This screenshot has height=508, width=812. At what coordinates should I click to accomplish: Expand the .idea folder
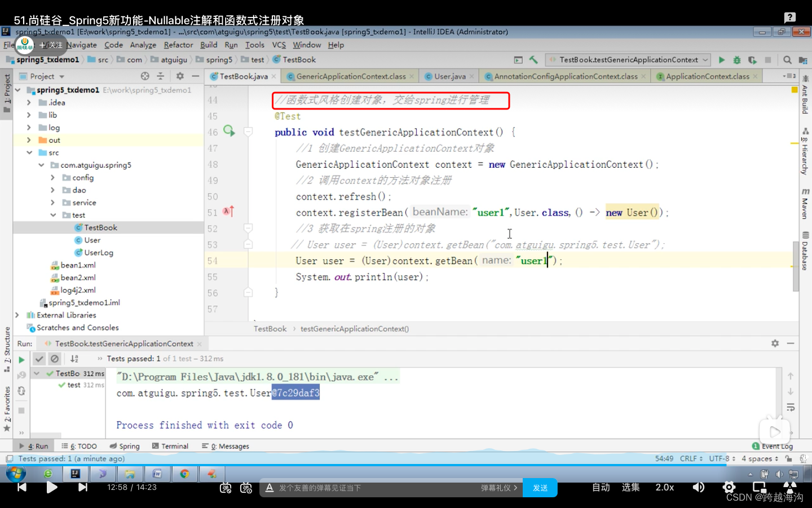[x=29, y=103]
